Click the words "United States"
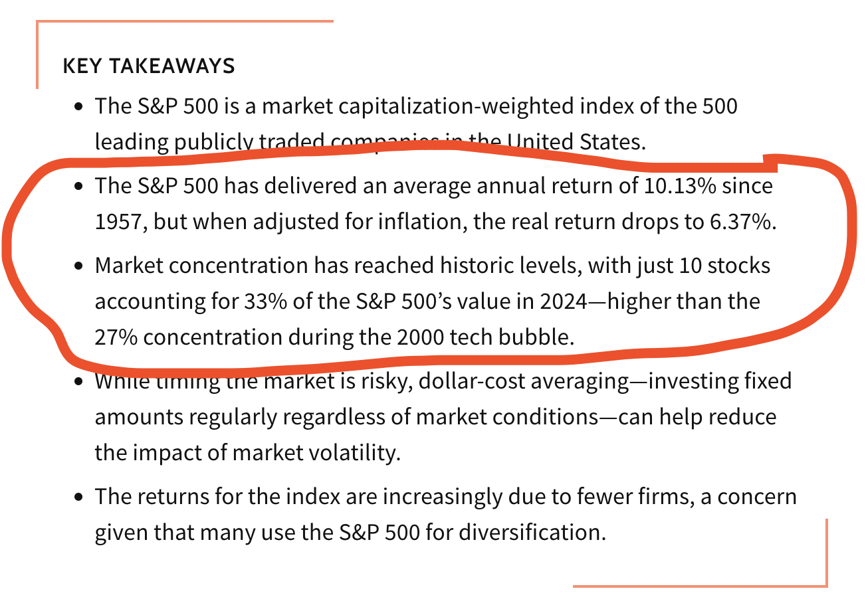Screen dimensions: 868x611 click(x=576, y=142)
